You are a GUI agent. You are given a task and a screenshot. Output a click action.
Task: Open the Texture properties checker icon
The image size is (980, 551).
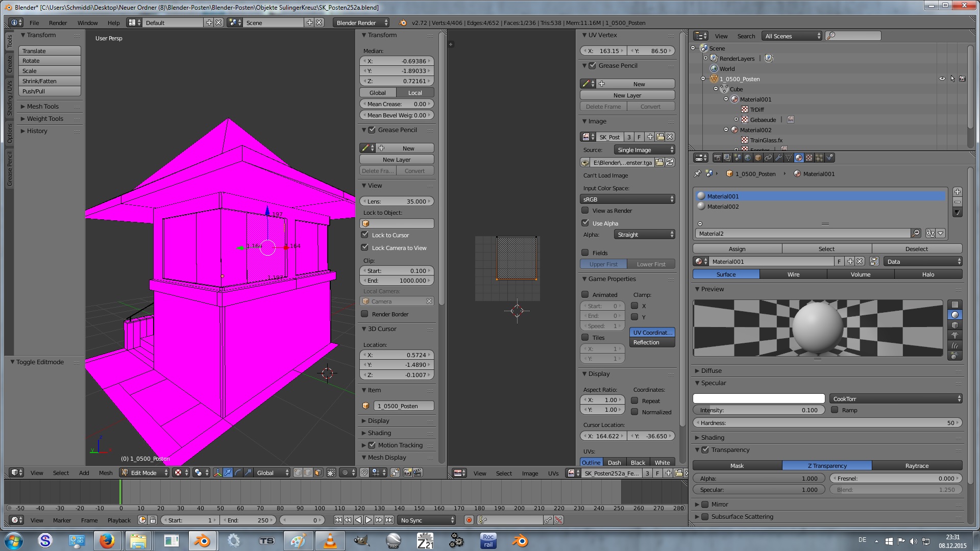(809, 158)
